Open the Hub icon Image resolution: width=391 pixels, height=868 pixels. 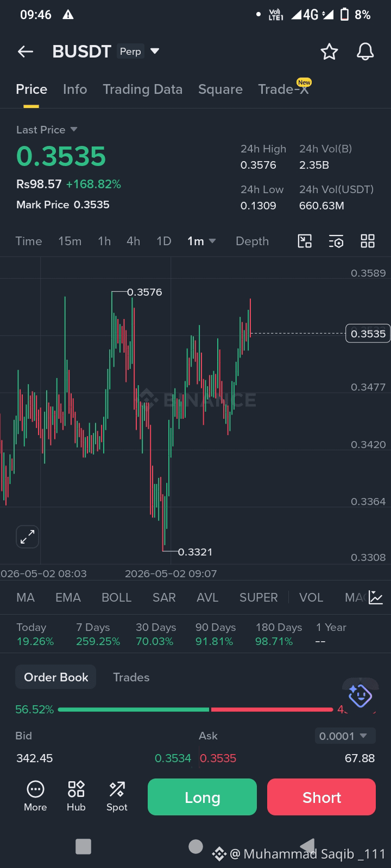(76, 796)
